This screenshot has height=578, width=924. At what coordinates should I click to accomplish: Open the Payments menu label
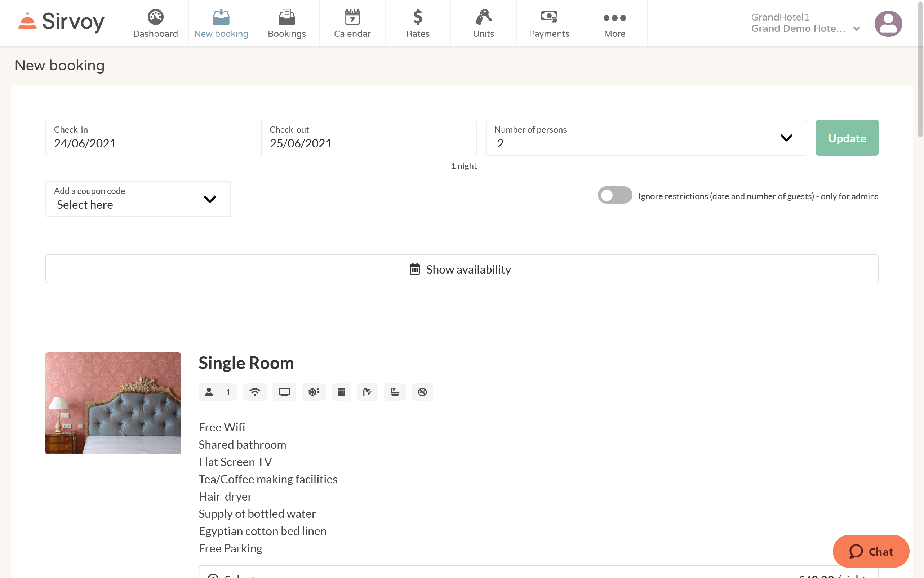[549, 34]
